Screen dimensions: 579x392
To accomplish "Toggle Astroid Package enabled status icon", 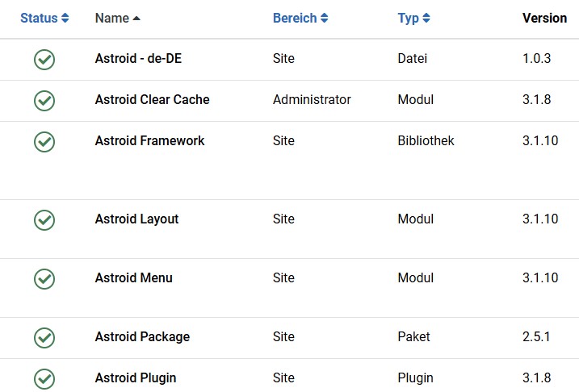I will pos(44,338).
